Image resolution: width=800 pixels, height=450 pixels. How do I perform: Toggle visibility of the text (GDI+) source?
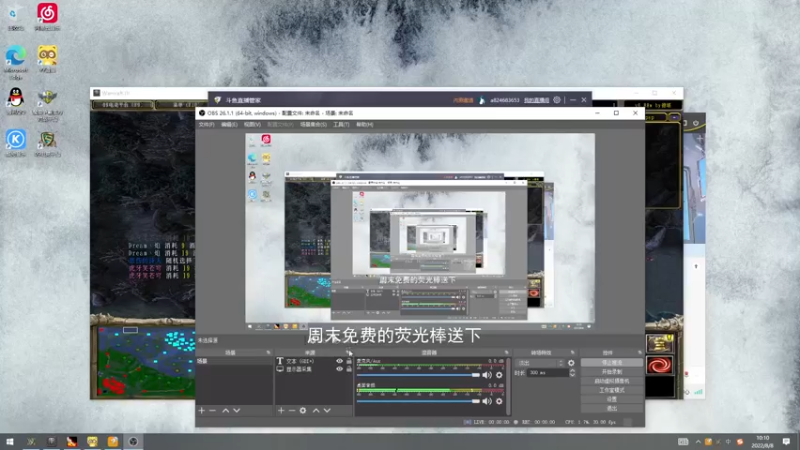339,361
